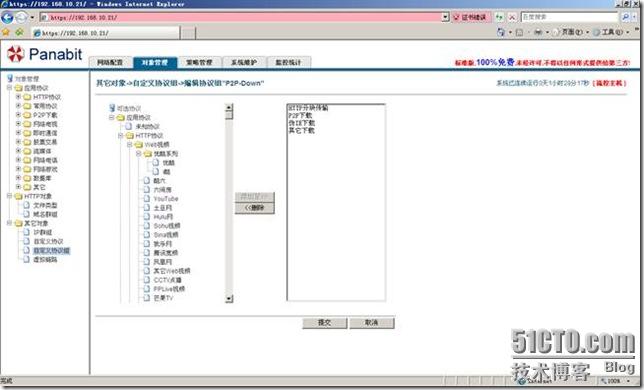
Task: Click the 提交 submit button
Action: (324, 323)
